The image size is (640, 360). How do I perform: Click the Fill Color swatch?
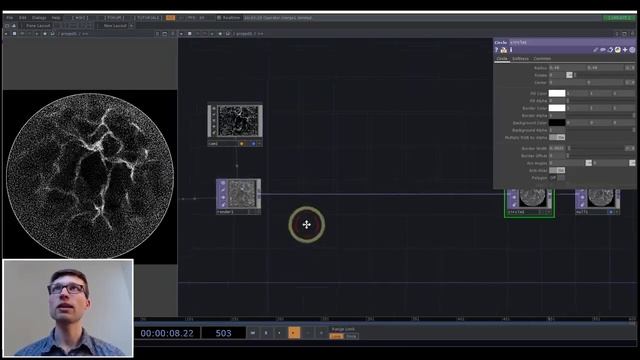pos(557,93)
